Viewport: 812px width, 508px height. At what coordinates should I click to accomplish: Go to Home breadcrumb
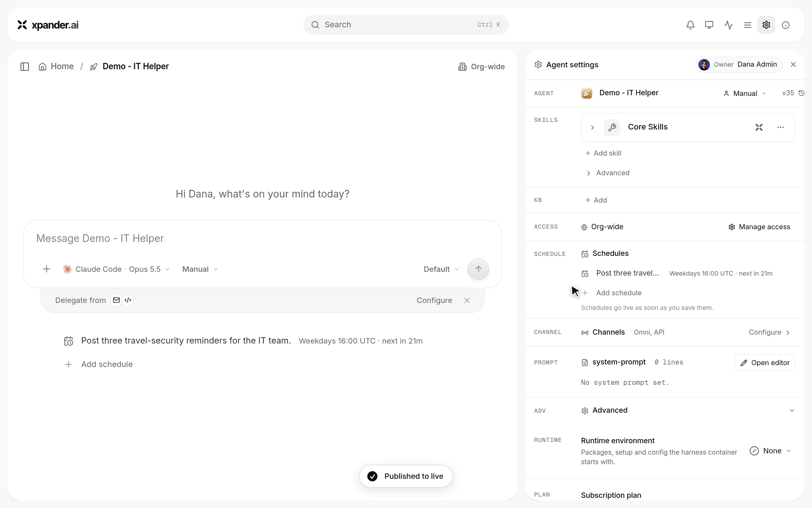pyautogui.click(x=56, y=67)
